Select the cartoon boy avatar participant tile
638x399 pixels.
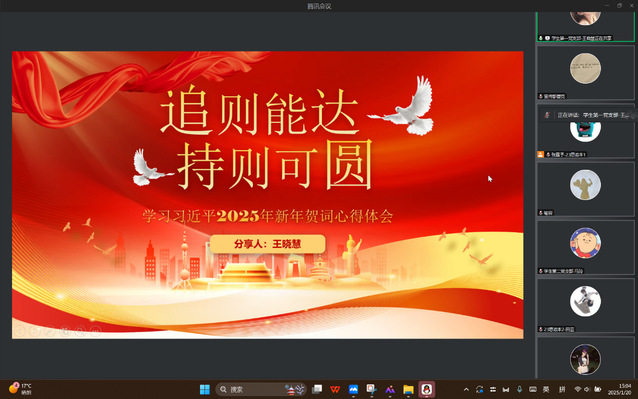point(585,247)
